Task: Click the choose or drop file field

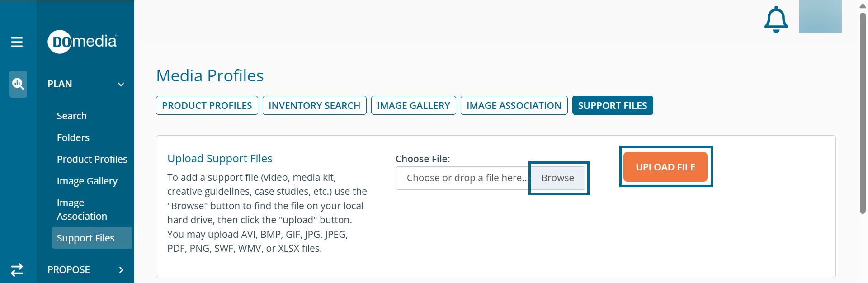Action: (463, 178)
